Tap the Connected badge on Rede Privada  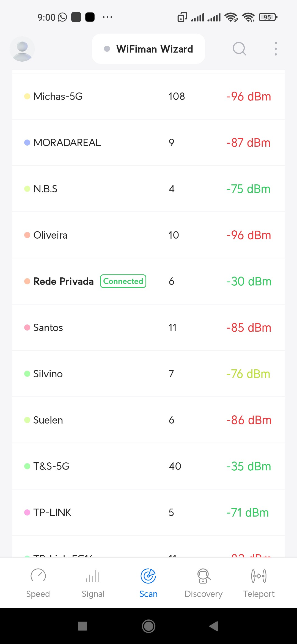pyautogui.click(x=123, y=281)
